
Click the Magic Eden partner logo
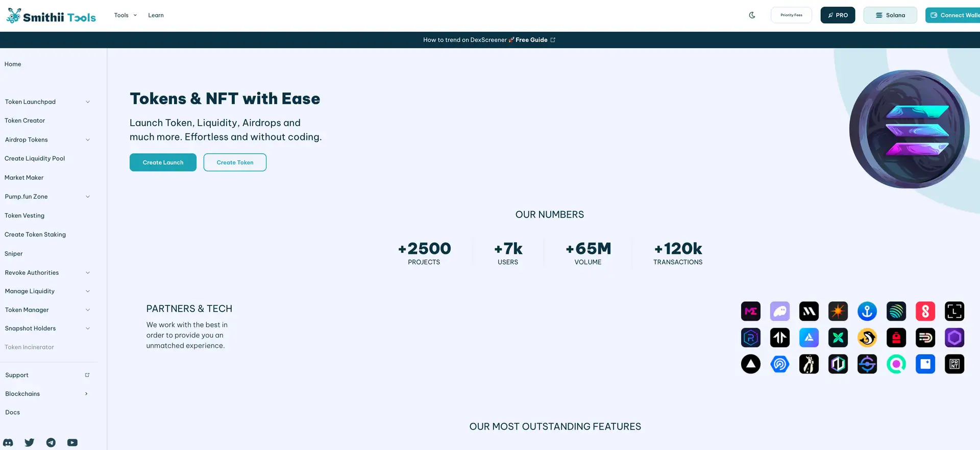[x=750, y=311]
